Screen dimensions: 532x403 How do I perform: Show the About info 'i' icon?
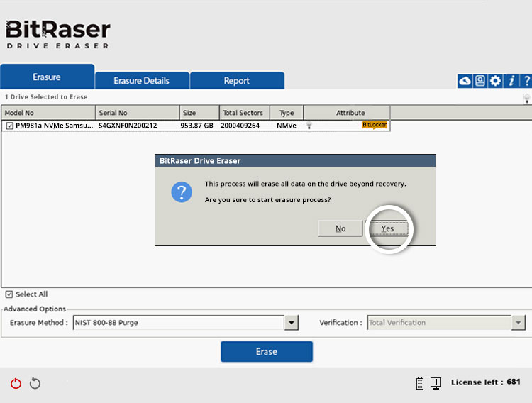(511, 81)
